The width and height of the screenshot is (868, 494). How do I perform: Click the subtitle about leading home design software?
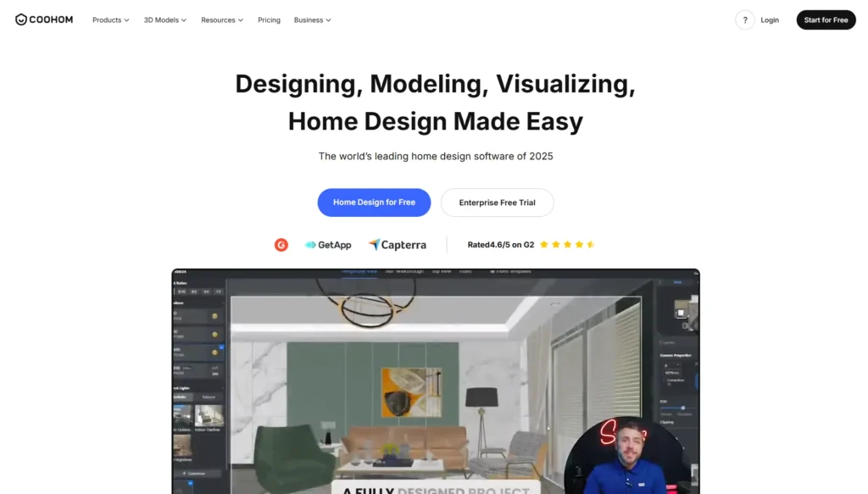pyautogui.click(x=436, y=157)
